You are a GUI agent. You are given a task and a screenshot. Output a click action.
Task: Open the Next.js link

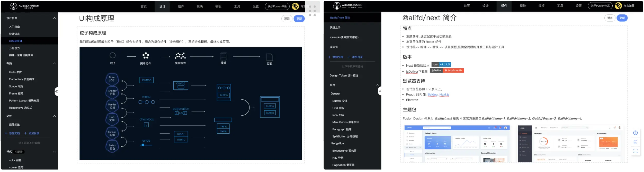click(x=444, y=94)
